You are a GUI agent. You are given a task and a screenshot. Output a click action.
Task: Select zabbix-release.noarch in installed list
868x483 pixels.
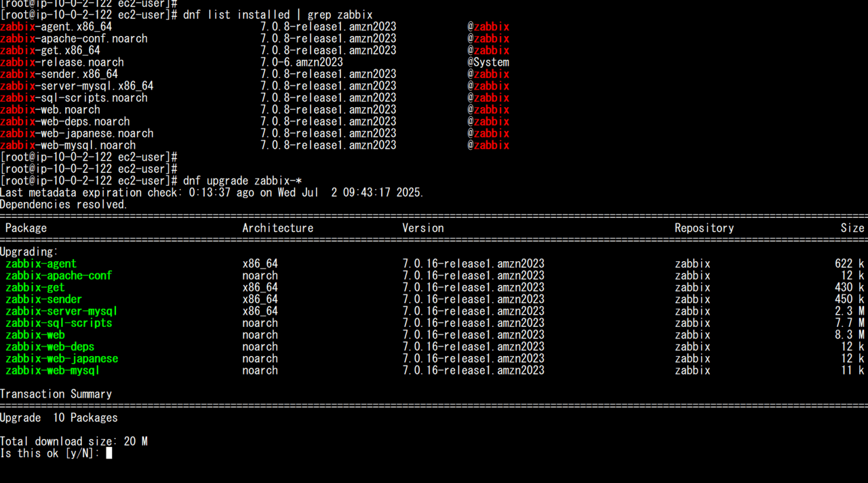tap(62, 62)
